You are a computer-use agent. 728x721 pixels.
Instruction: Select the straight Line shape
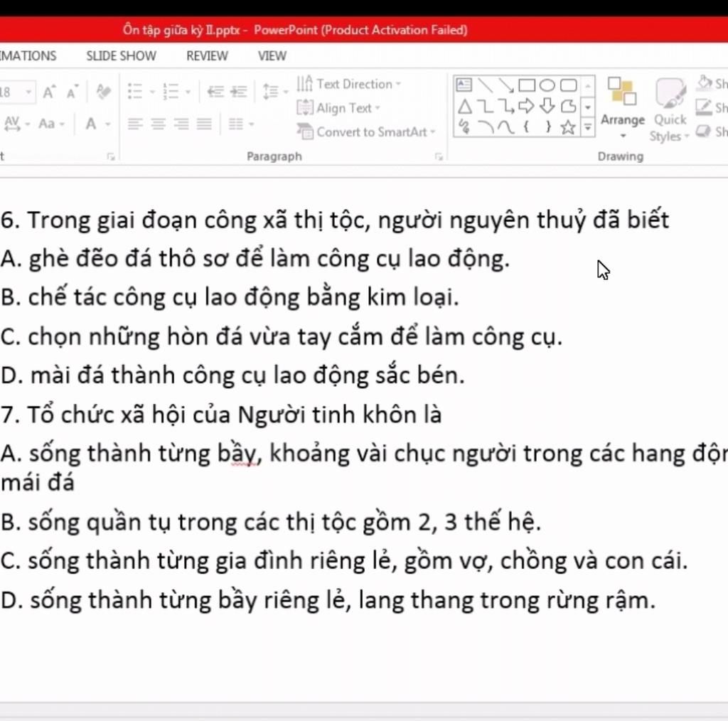[485, 85]
